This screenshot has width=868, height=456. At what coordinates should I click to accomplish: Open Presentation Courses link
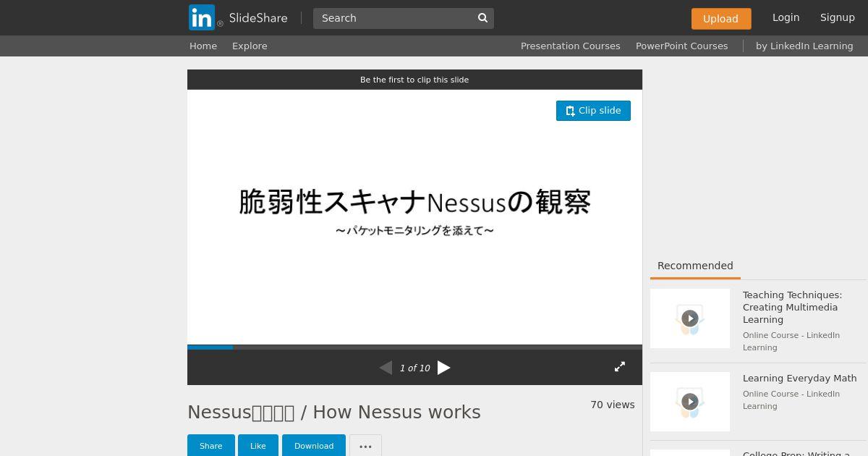[571, 46]
